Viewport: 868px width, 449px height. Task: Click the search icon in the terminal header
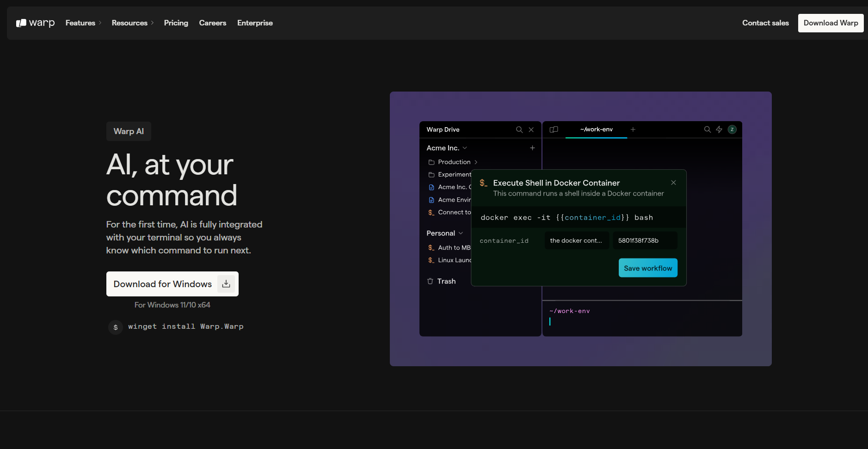coord(707,129)
